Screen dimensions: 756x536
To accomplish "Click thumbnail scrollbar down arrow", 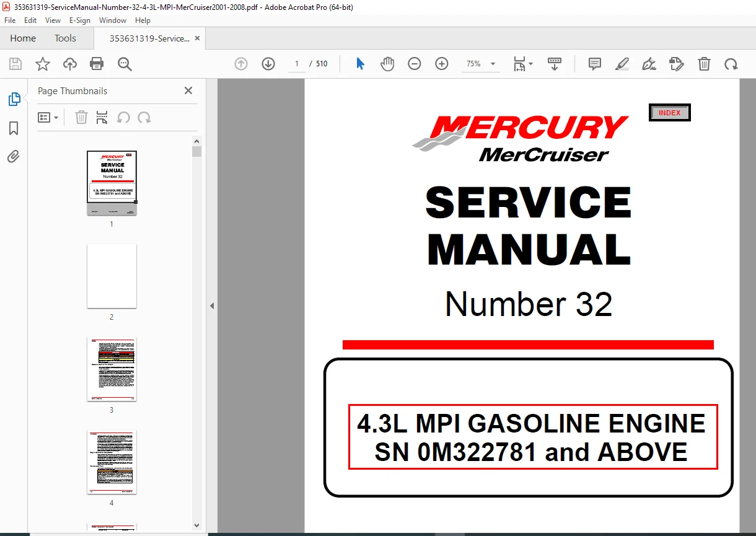I will tap(196, 524).
